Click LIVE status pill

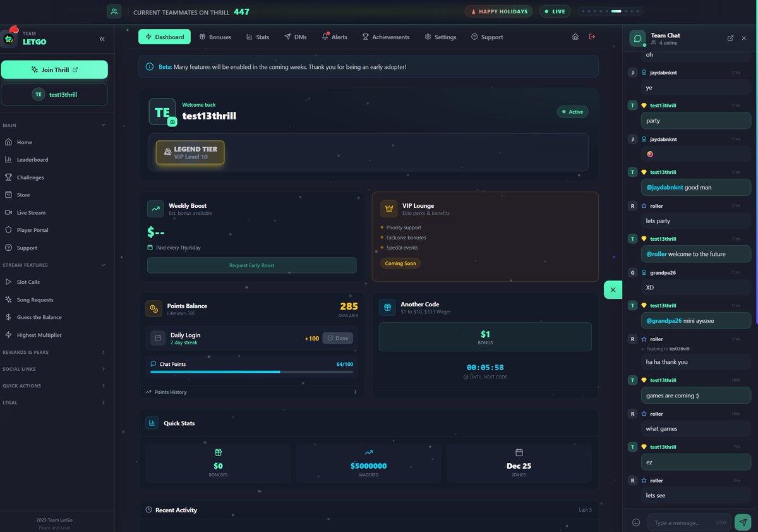click(x=555, y=11)
